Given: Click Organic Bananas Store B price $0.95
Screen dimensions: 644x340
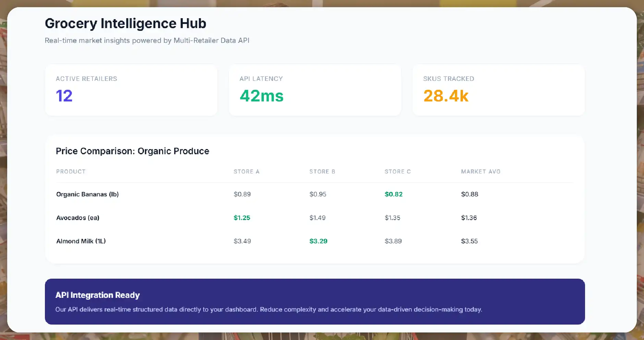Looking at the screenshot, I should click(318, 194).
